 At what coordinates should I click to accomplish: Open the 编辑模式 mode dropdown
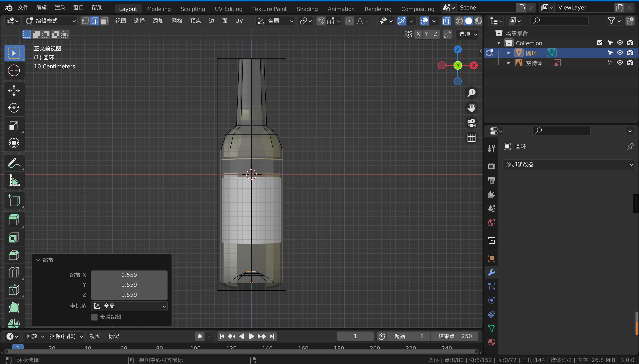(x=50, y=21)
